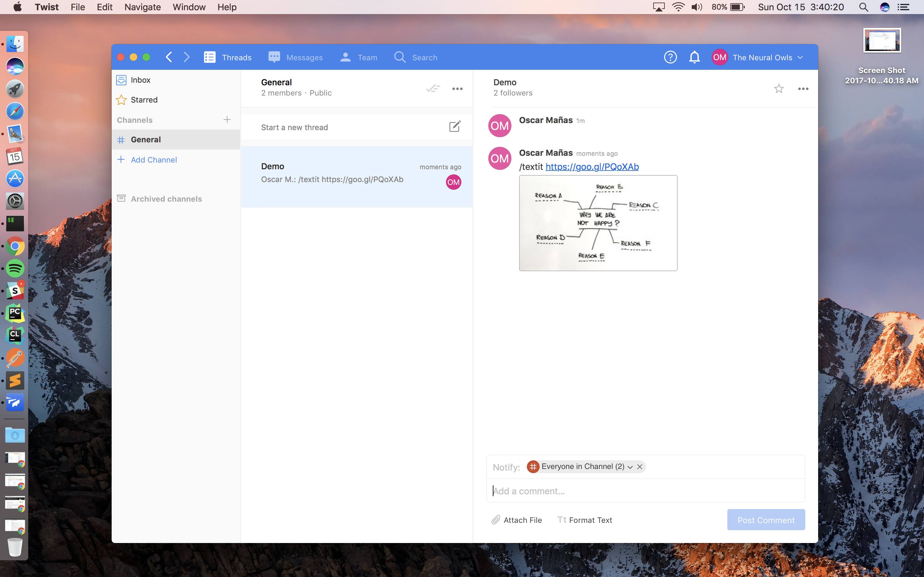Toggle Format Text option
The width and height of the screenshot is (924, 577).
point(585,520)
